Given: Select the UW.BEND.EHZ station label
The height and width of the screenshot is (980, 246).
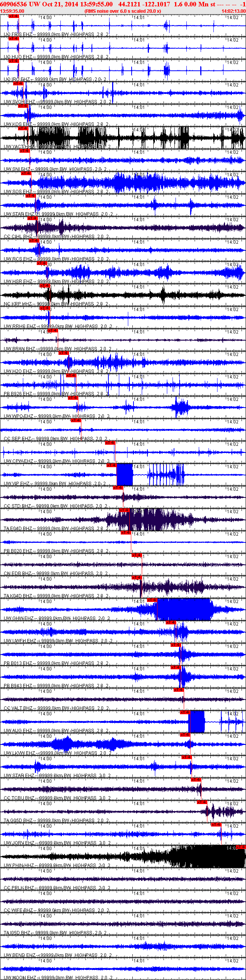Looking at the screenshot, I should [x=58, y=955].
